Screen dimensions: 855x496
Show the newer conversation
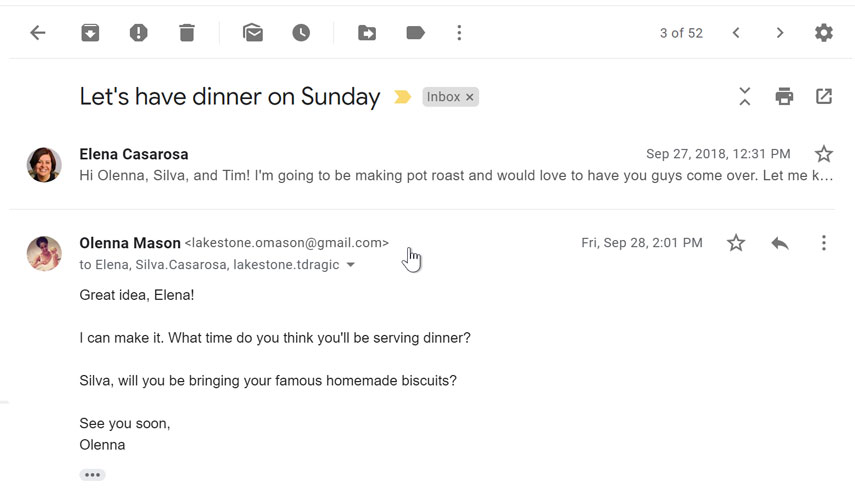736,33
